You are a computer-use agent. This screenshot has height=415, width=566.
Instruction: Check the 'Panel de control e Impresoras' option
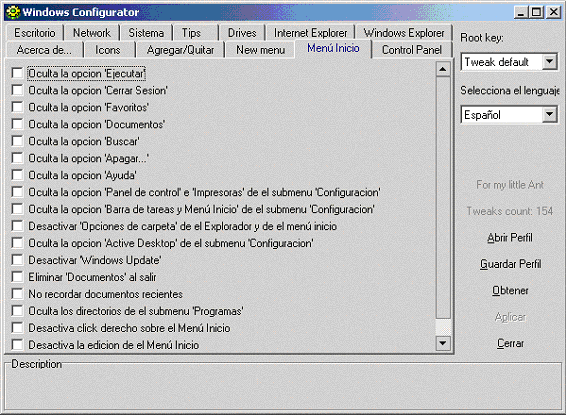[17, 192]
